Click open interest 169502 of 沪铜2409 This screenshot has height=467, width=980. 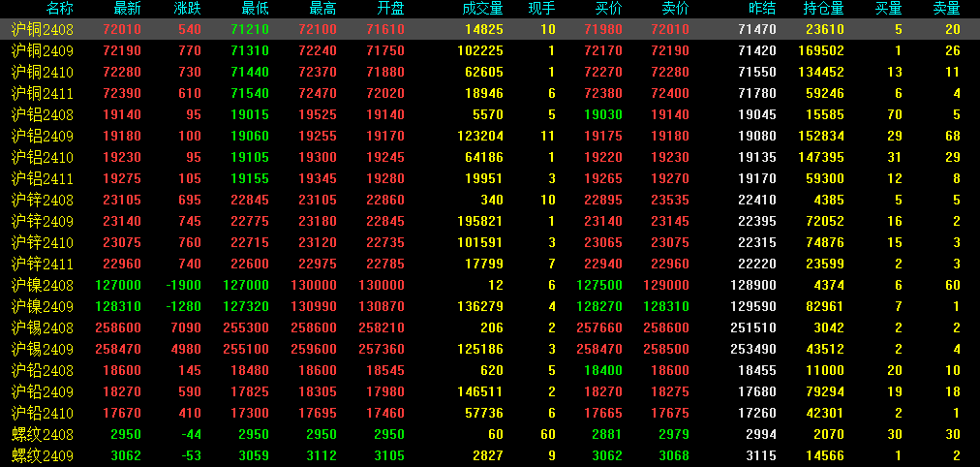[x=820, y=50]
